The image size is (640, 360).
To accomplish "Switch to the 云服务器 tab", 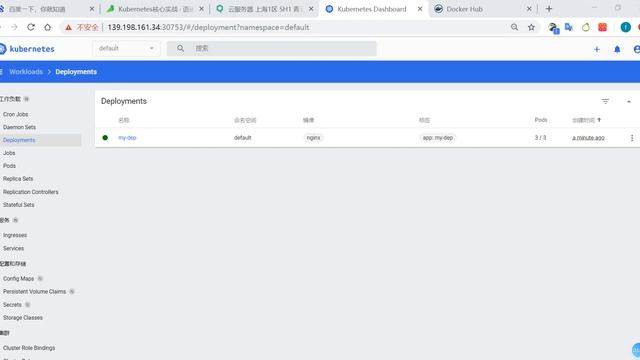I will 264,9.
